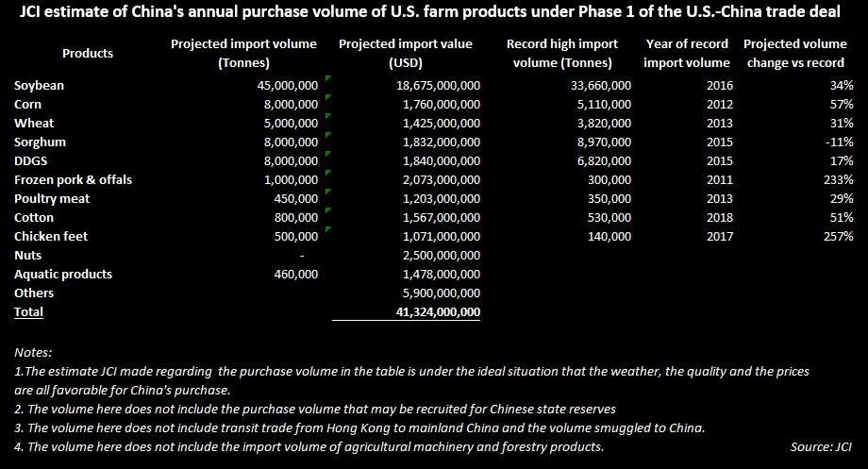This screenshot has width=868, height=469.
Task: Click the green marker beside Poultry meat volume
Action: click(x=328, y=191)
